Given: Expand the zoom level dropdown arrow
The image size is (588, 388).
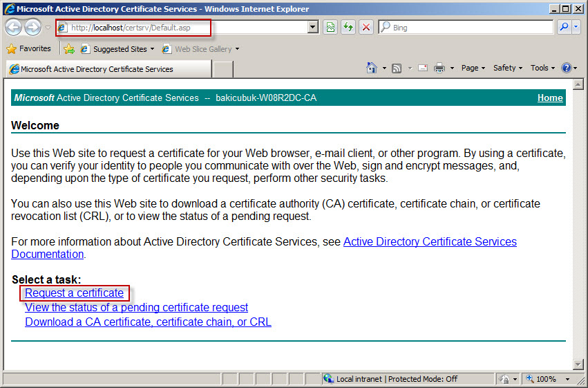Looking at the screenshot, I should (x=567, y=380).
